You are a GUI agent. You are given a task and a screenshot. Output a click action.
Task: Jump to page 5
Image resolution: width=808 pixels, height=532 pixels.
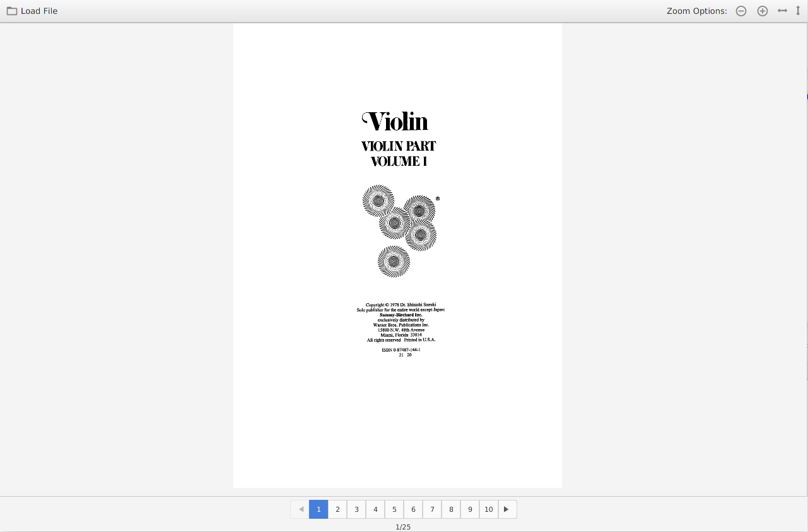(394, 509)
